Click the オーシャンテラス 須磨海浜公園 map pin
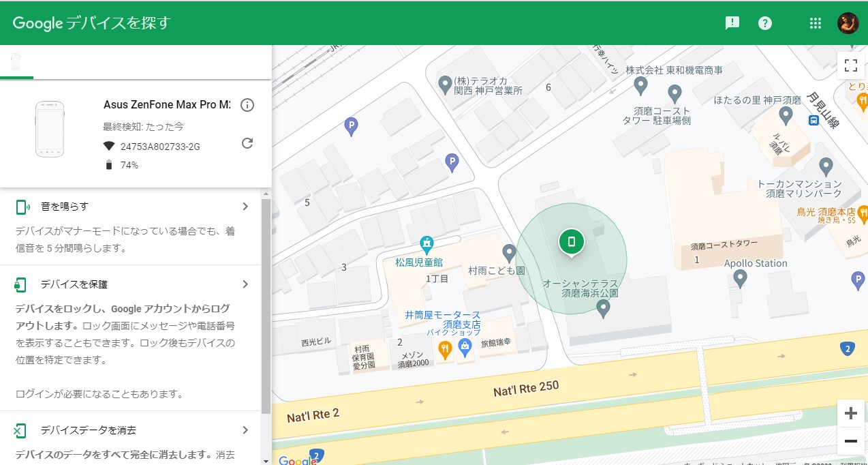Screen dimensions: 868x465 (x=603, y=309)
